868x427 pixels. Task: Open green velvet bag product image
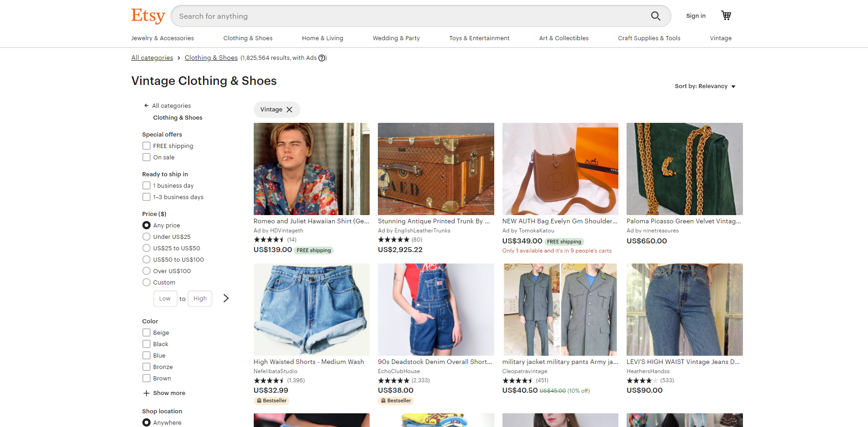685,169
